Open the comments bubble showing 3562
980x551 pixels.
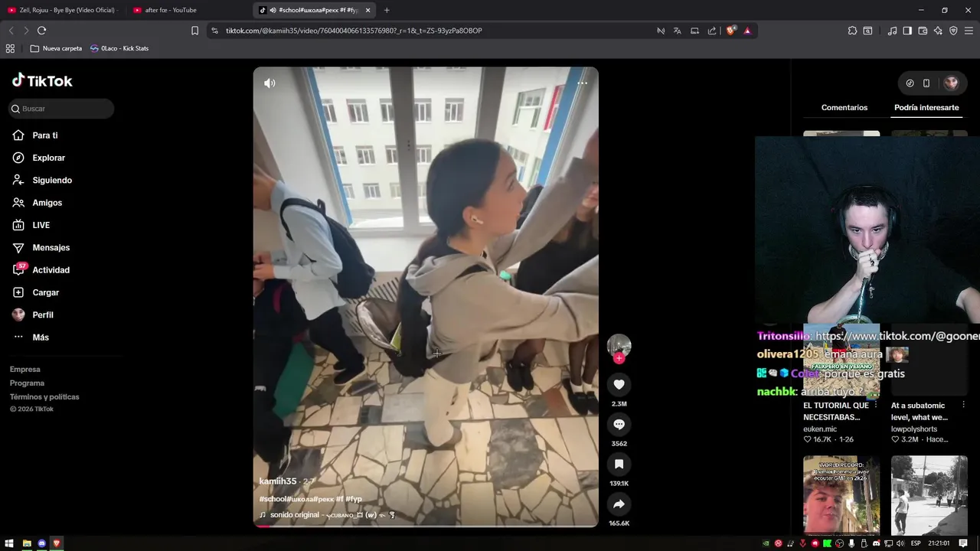[619, 424]
